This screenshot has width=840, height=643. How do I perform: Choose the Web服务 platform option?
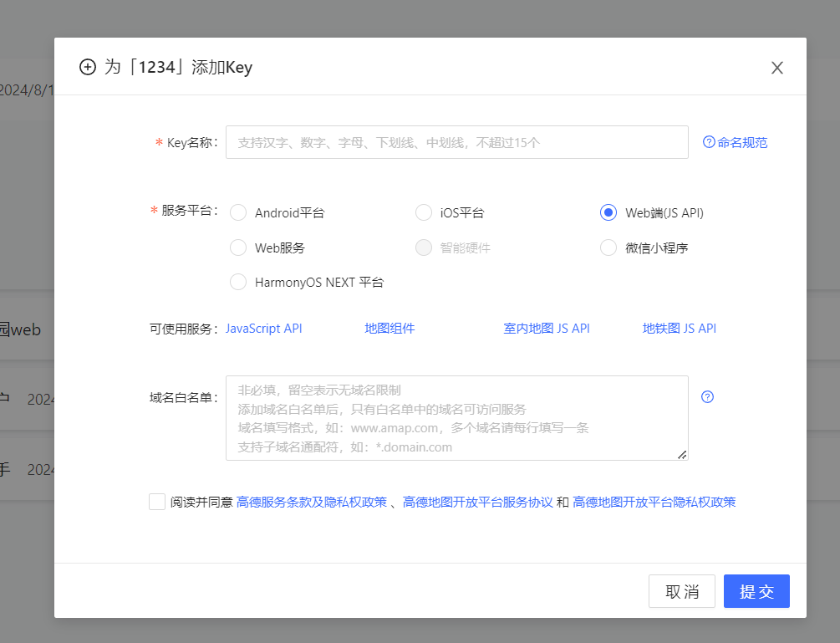[239, 248]
